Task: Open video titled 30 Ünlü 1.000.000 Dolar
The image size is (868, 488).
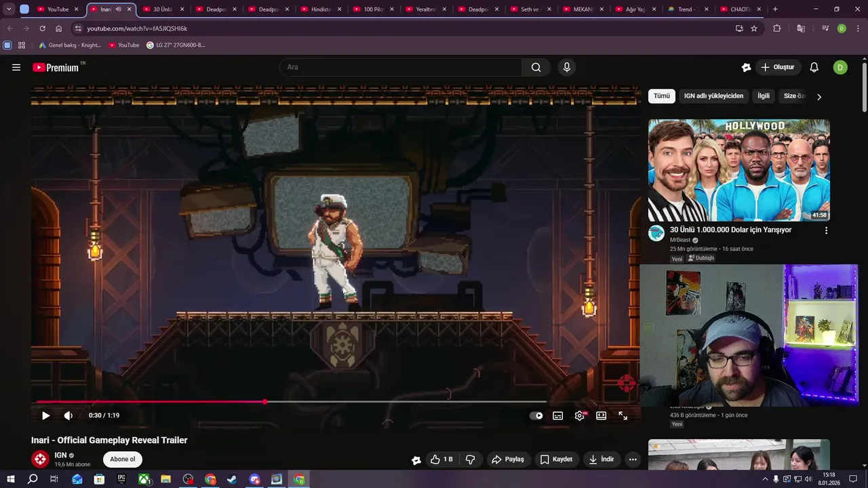Action: 730,230
